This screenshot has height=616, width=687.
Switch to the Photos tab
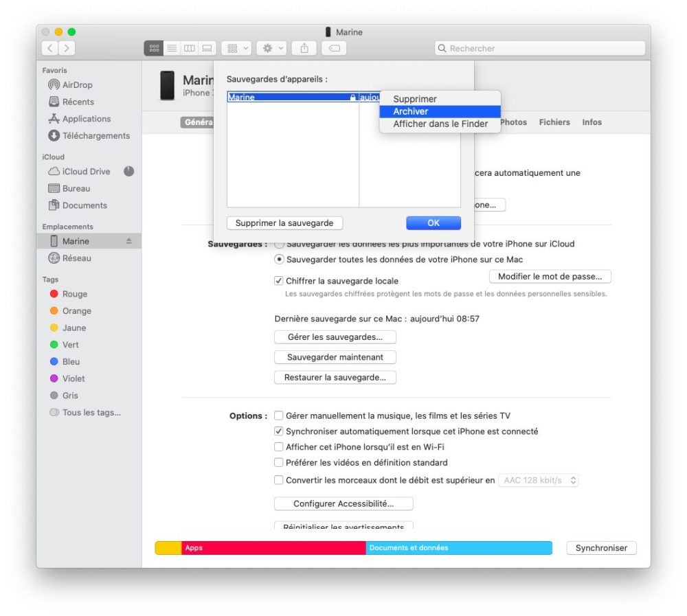pos(513,122)
